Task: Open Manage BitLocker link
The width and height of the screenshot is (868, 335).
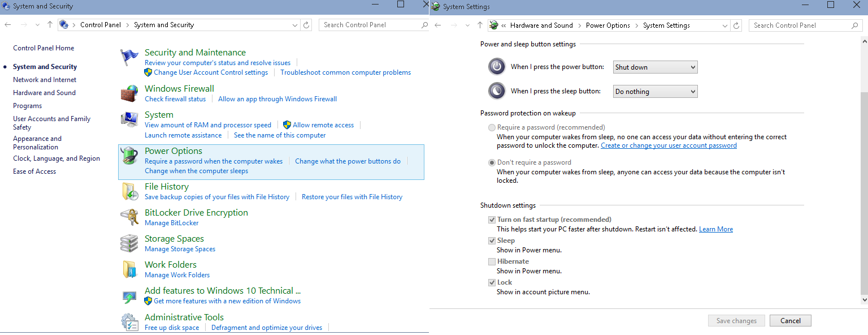Action: [x=172, y=223]
